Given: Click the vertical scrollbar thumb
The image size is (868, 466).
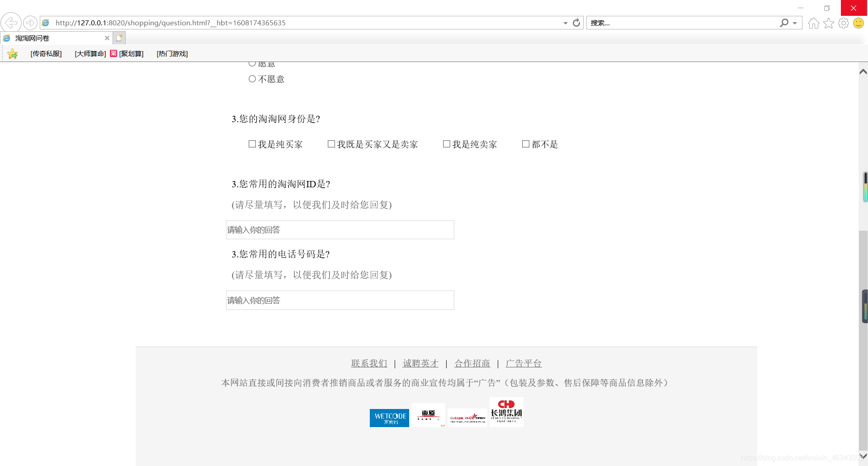Looking at the screenshot, I should 863,340.
